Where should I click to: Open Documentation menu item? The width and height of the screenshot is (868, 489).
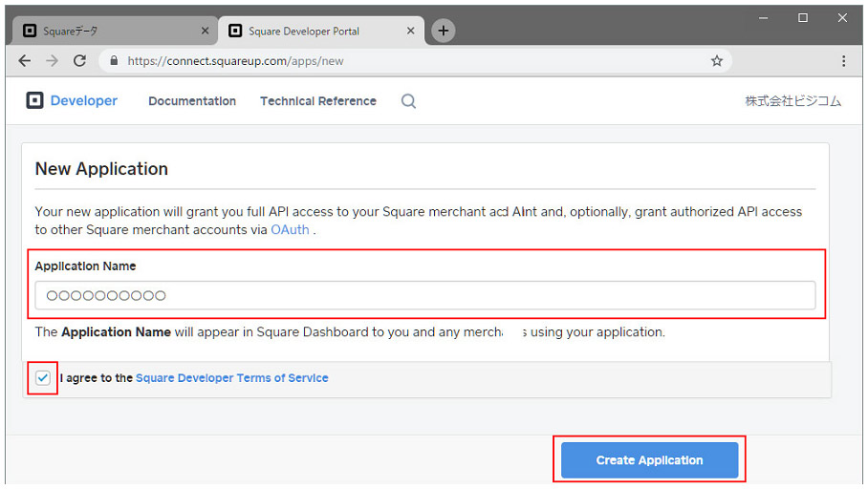click(192, 101)
